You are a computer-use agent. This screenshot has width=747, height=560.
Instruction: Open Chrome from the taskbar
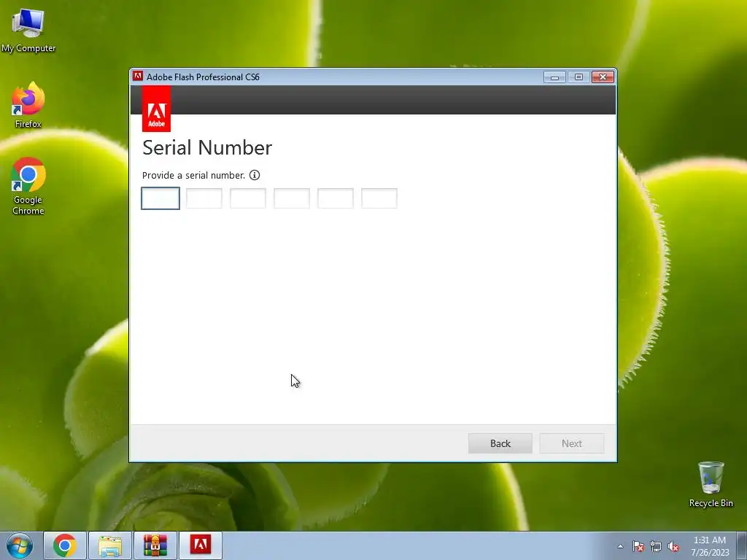65,545
